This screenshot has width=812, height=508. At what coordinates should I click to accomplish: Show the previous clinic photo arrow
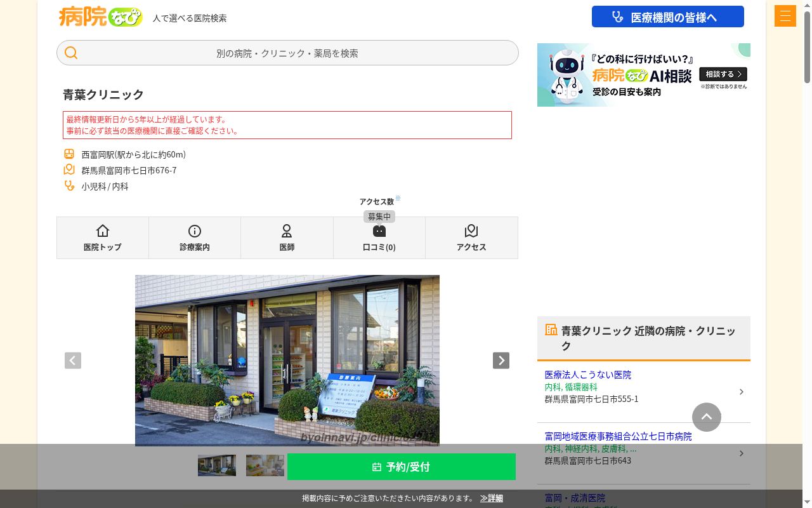(x=73, y=361)
